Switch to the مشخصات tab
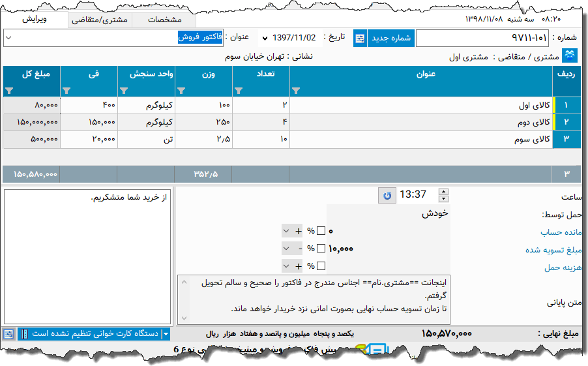The image size is (588, 366). 165,20
